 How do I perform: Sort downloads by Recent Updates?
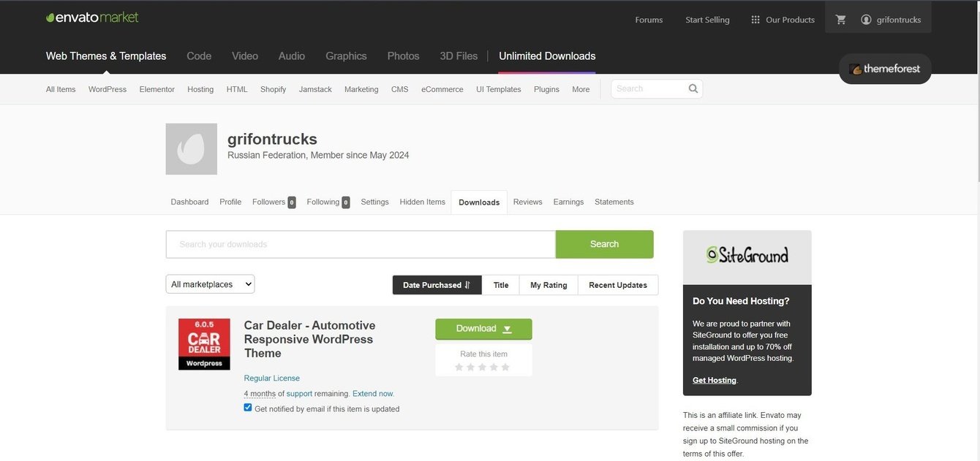point(618,285)
